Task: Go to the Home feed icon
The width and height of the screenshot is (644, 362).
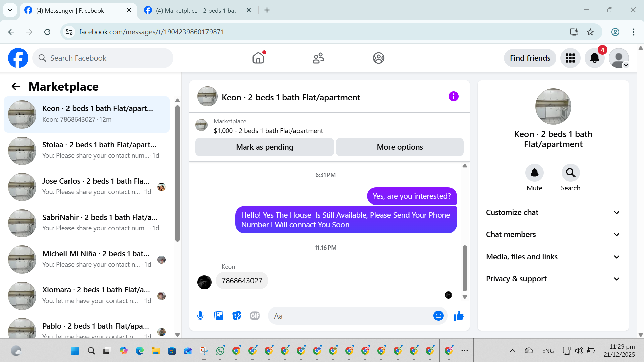Action: pos(258,58)
